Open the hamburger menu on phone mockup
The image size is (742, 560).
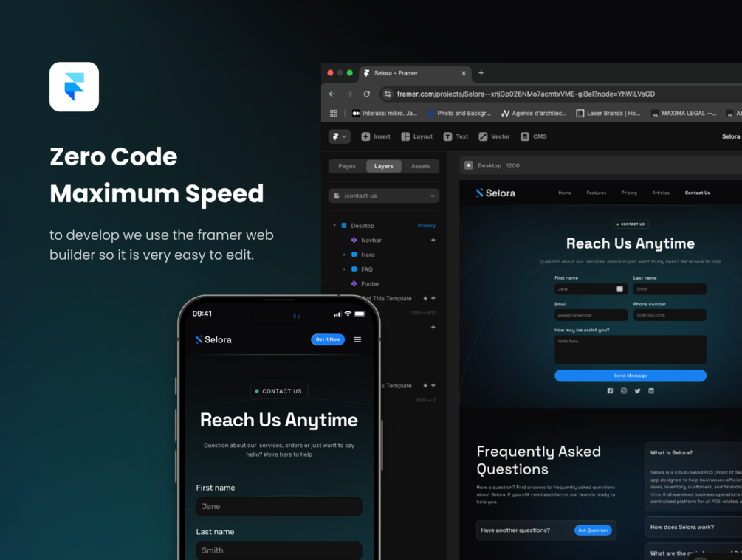click(357, 339)
